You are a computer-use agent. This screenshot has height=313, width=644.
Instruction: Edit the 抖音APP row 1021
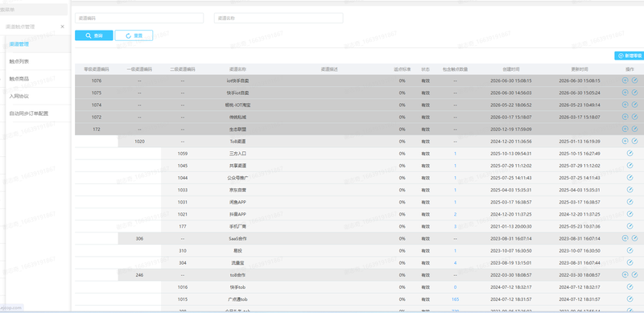(630, 213)
